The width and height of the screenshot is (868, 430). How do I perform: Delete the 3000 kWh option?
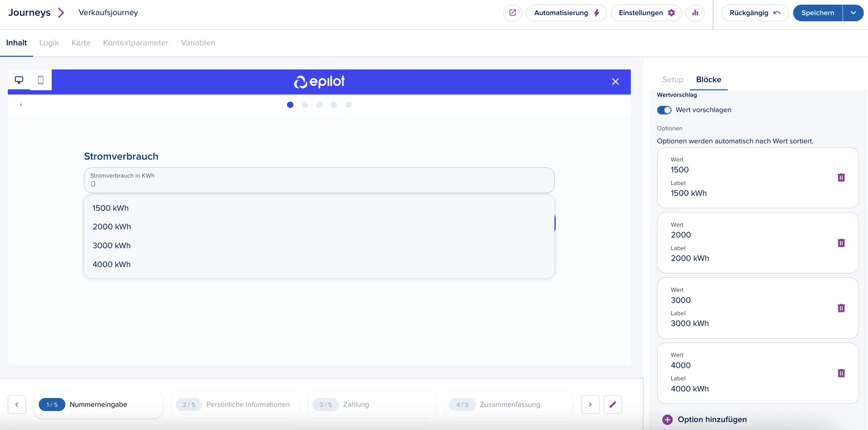841,308
